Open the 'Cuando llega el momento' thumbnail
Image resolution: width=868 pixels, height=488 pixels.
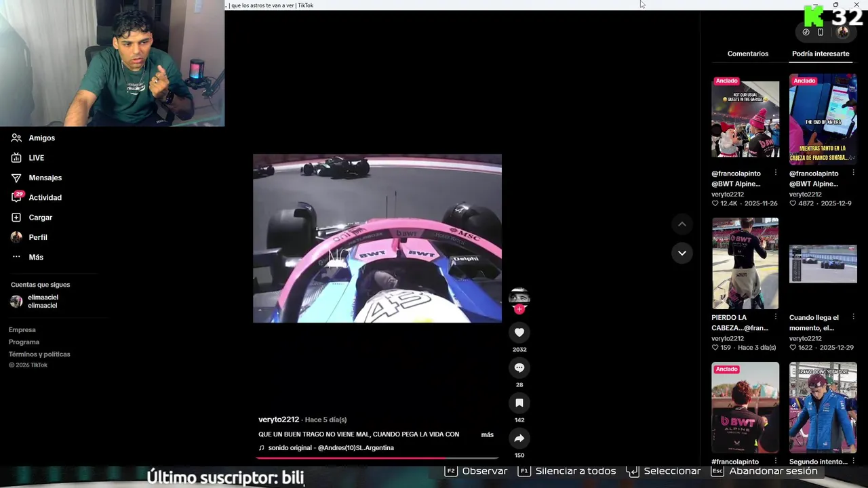tap(823, 263)
